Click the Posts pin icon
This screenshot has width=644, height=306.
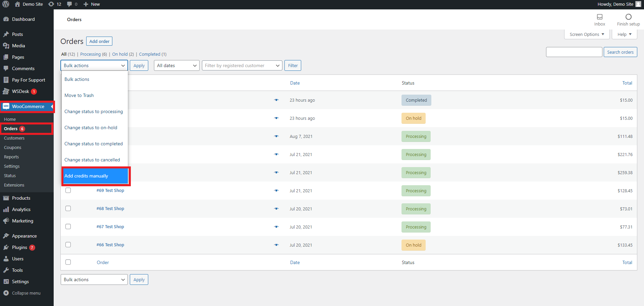pyautogui.click(x=6, y=34)
